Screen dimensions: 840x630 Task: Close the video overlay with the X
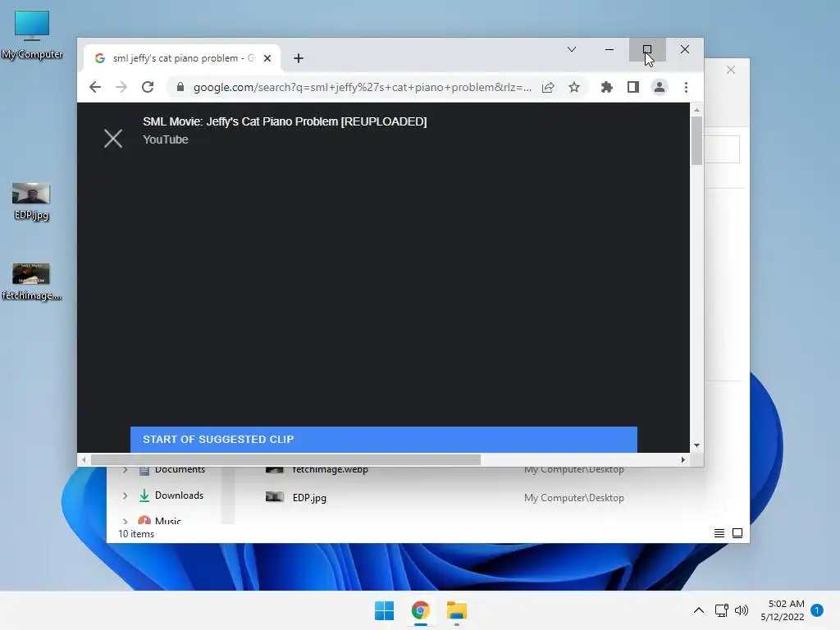click(113, 138)
